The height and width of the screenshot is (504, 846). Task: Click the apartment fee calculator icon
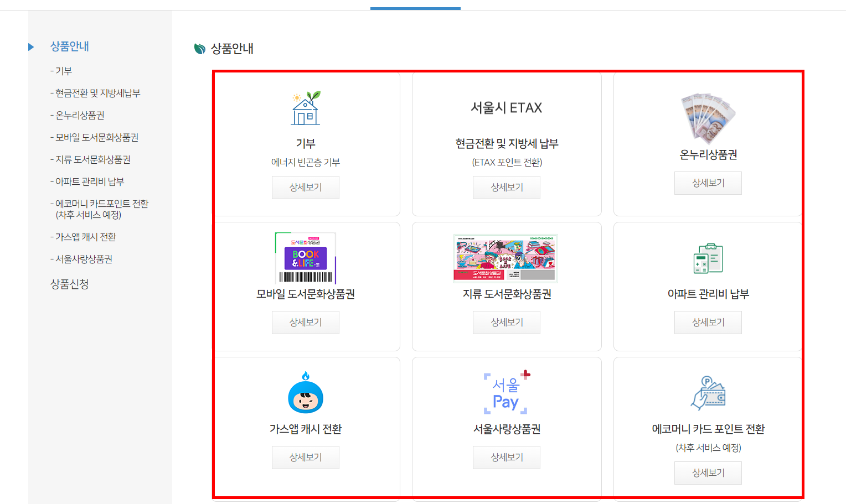click(x=708, y=258)
